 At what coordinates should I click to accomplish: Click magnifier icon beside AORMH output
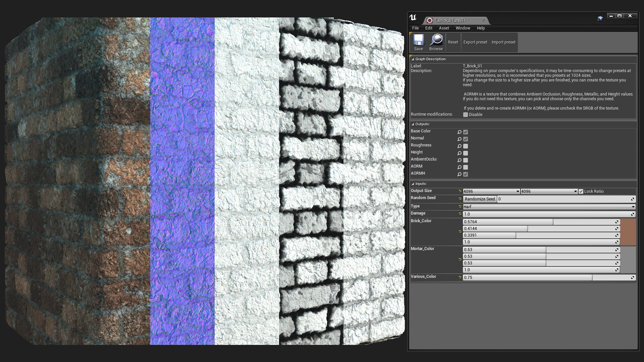pos(460,174)
